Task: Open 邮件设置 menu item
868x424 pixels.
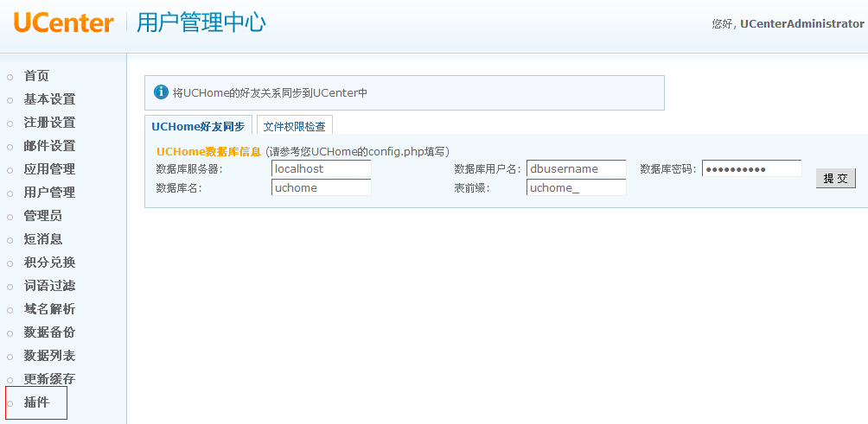Action: (49, 146)
